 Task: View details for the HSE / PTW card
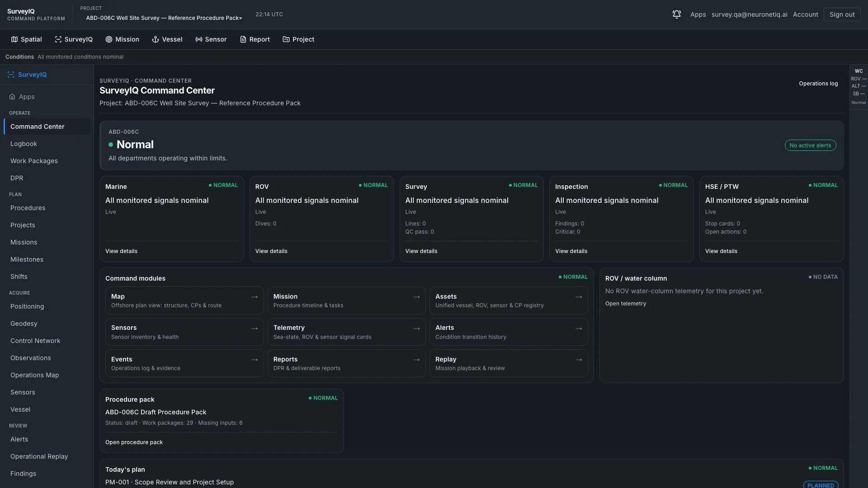[x=721, y=251]
